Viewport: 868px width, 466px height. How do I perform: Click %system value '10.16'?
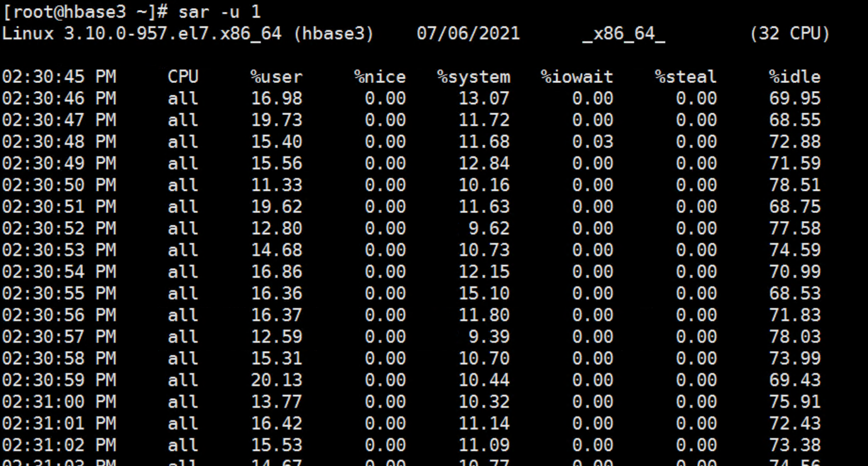tap(484, 185)
